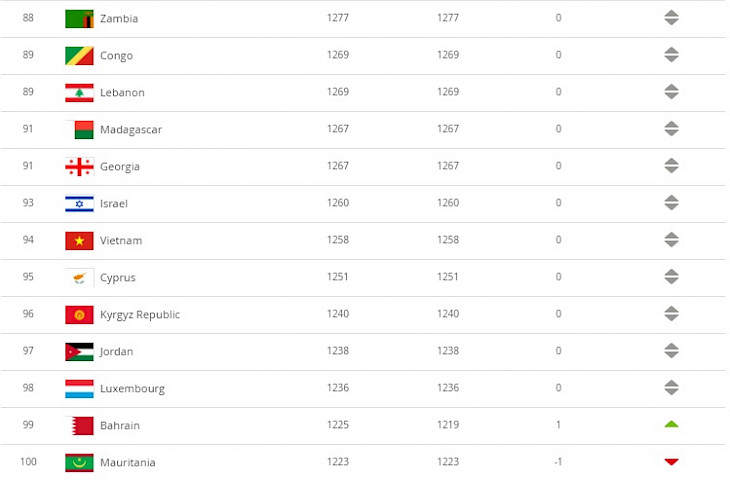Screen dimensions: 730x480
Task: Click Bahrain's green up-arrow rank indicator
Action: pos(671,424)
